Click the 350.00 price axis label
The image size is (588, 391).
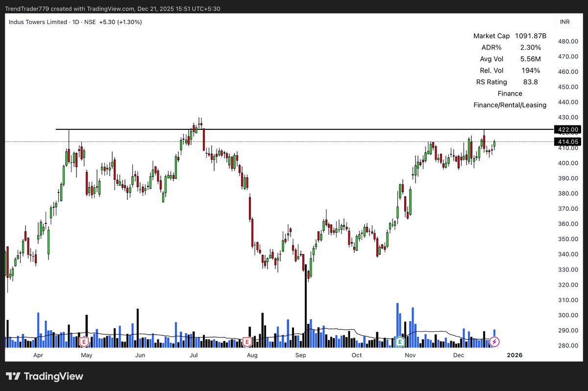point(568,239)
